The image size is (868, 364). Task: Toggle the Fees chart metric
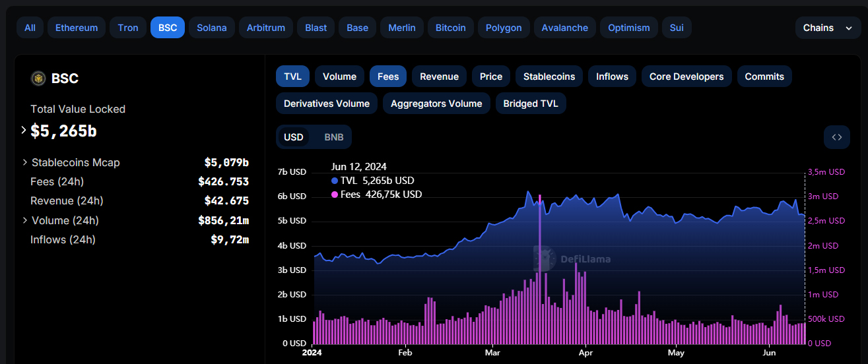click(388, 76)
